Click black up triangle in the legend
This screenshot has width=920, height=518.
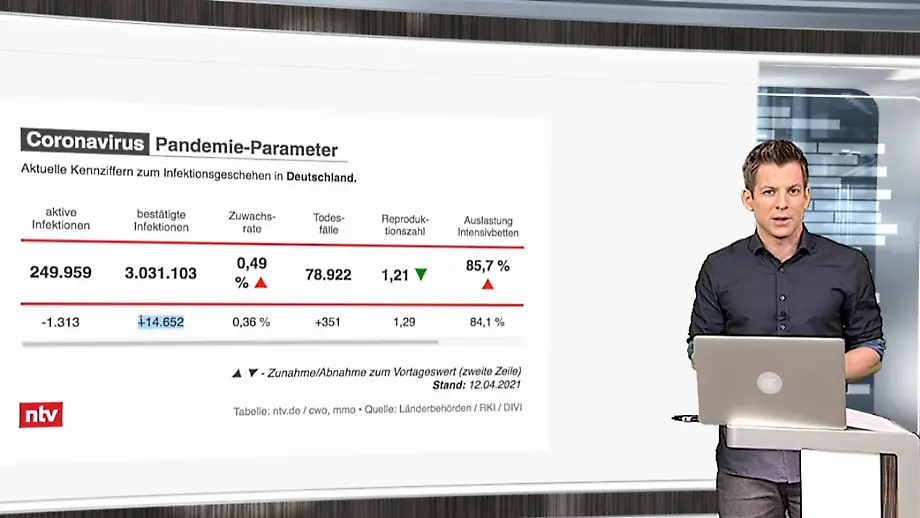237,373
